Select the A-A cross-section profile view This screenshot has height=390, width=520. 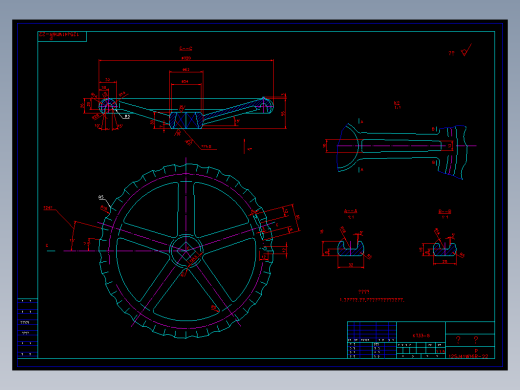tap(350, 248)
